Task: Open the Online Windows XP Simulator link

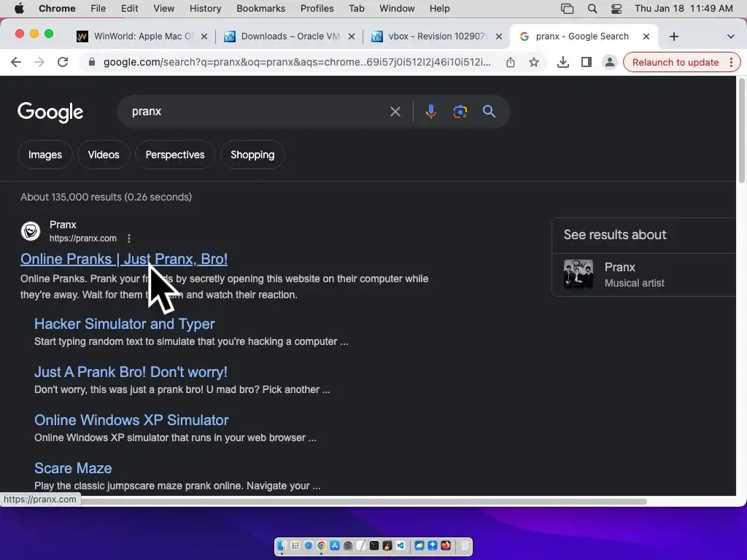Action: point(131,420)
